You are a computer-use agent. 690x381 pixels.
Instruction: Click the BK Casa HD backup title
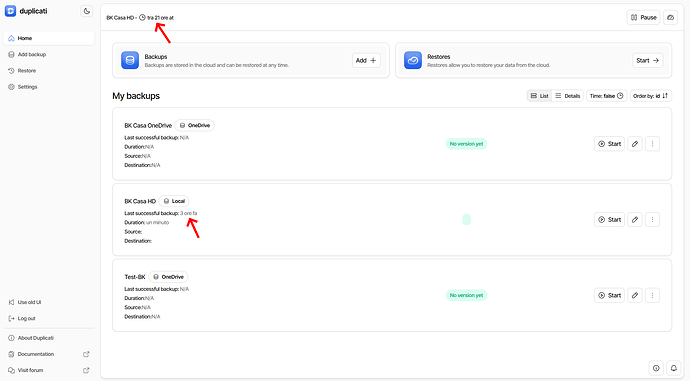[x=140, y=201]
